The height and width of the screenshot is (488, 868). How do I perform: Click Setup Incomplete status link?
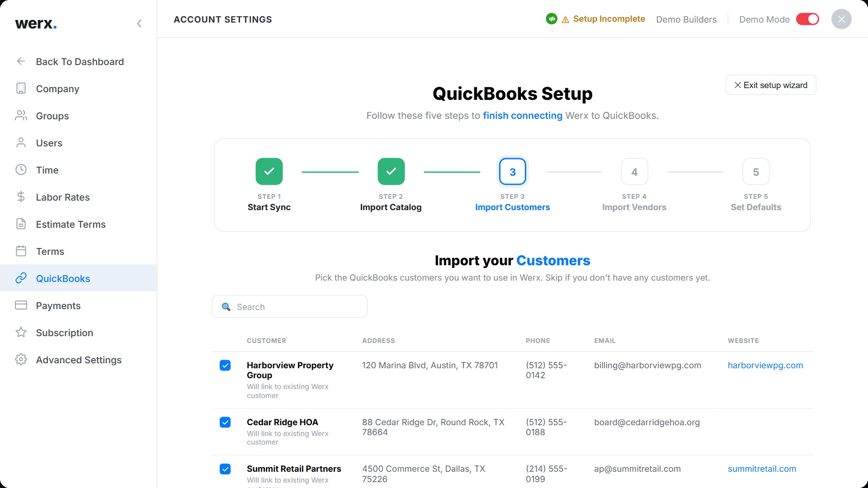609,19
